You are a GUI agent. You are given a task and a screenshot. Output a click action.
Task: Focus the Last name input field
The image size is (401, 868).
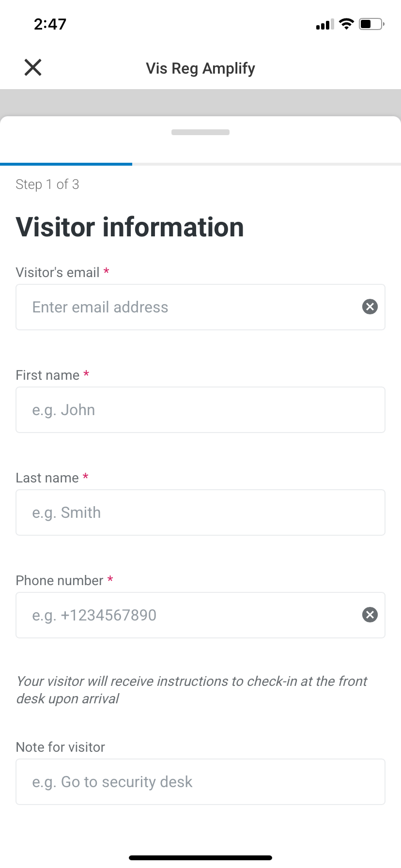[200, 512]
